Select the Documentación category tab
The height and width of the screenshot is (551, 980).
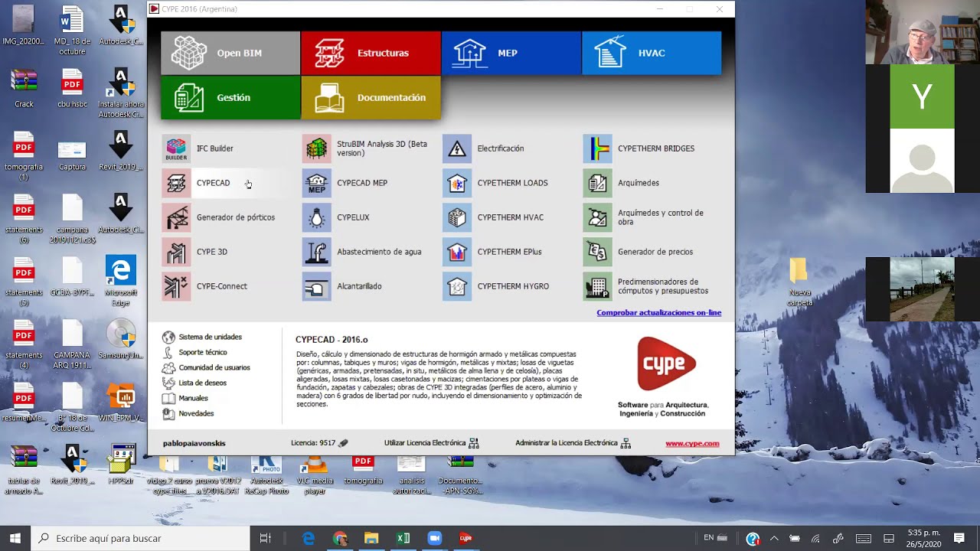pos(371,97)
